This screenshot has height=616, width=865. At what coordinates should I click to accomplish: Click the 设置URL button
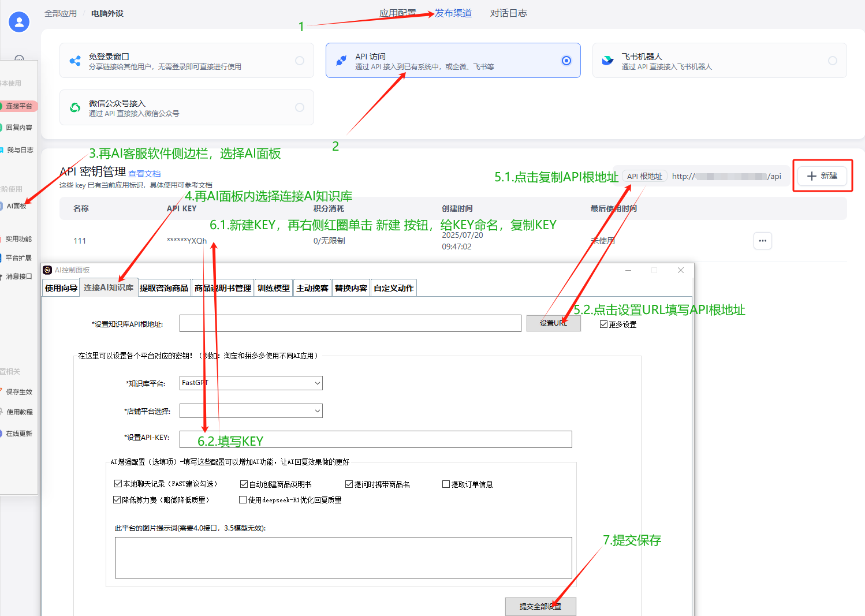[x=553, y=323]
